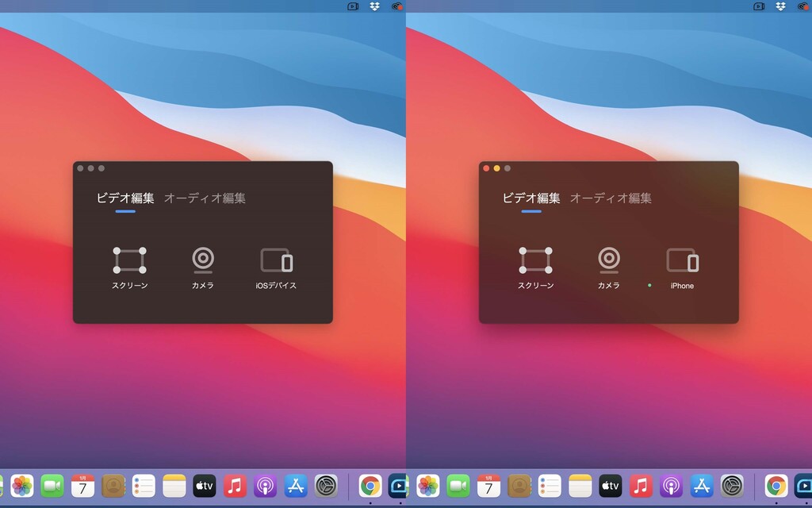This screenshot has height=508, width=812.
Task: Open App Store in the right-hand dock
Action: tap(702, 487)
